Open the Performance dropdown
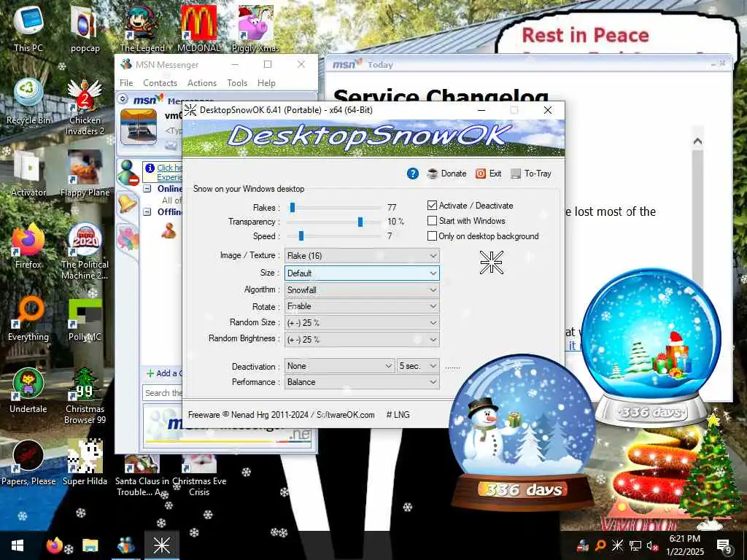The image size is (747, 560). (362, 382)
